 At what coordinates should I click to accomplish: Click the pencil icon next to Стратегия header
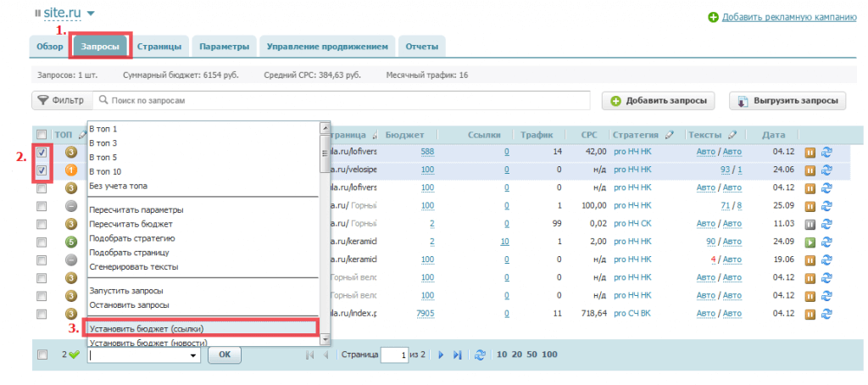(x=670, y=134)
